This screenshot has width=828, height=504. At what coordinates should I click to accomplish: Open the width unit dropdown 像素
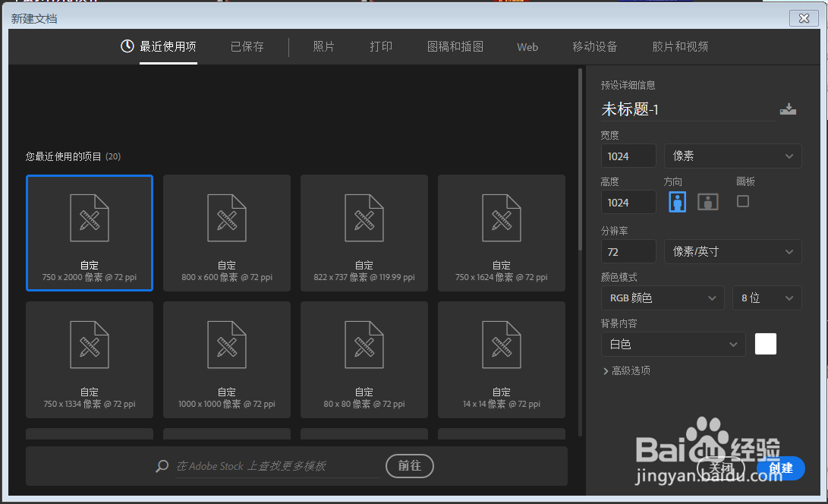(732, 156)
